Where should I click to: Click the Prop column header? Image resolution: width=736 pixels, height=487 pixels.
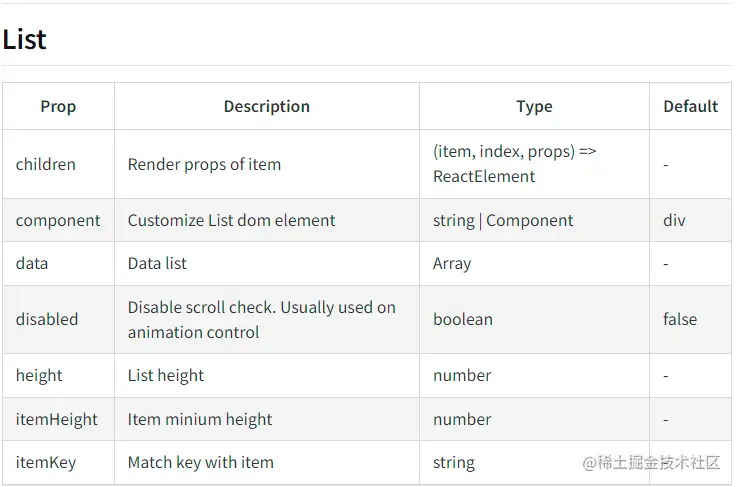[58, 106]
